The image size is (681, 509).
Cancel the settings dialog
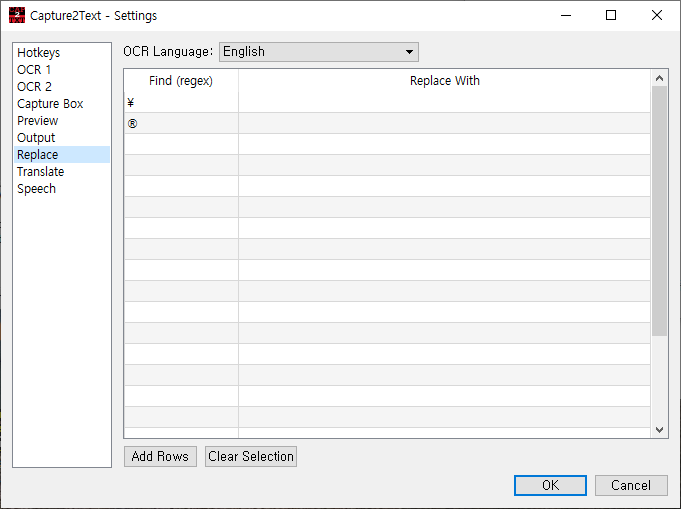point(631,485)
